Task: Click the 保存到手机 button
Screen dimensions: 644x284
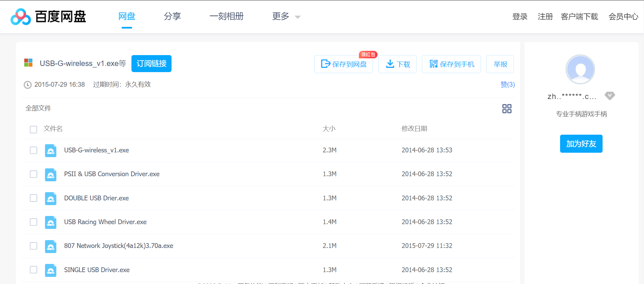Action: tap(451, 64)
